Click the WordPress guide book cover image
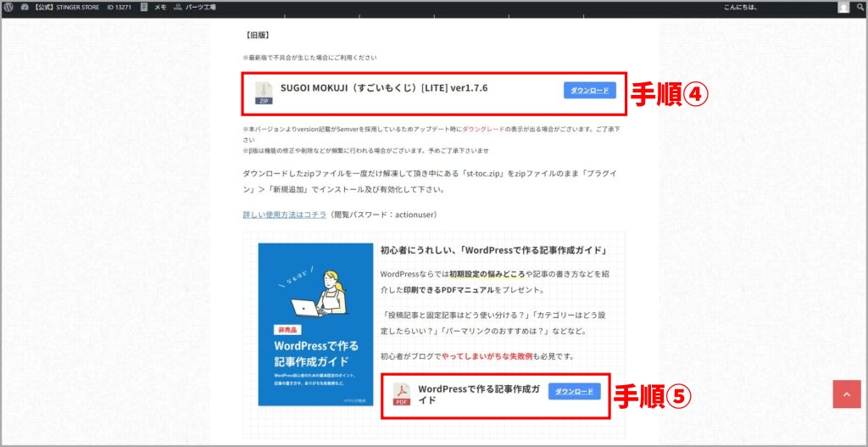This screenshot has width=868, height=447. coord(315,324)
